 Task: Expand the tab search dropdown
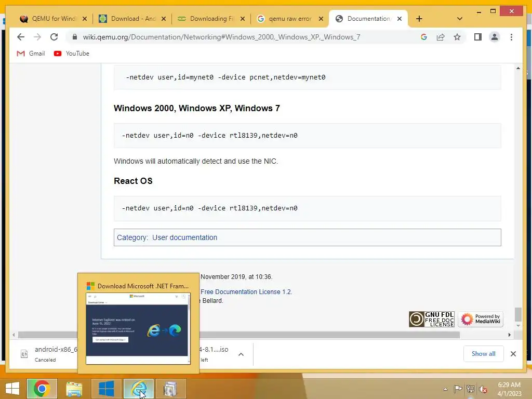pos(459,19)
